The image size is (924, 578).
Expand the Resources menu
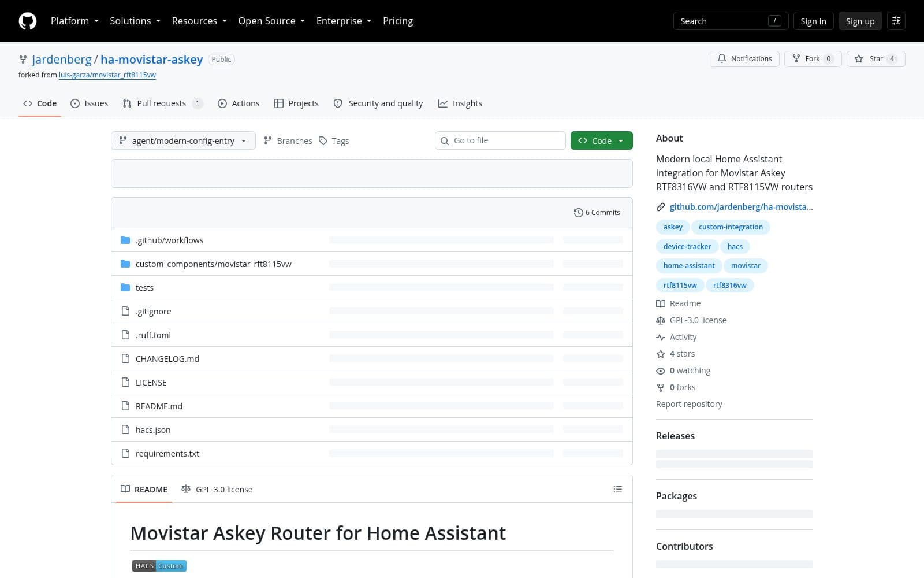199,21
